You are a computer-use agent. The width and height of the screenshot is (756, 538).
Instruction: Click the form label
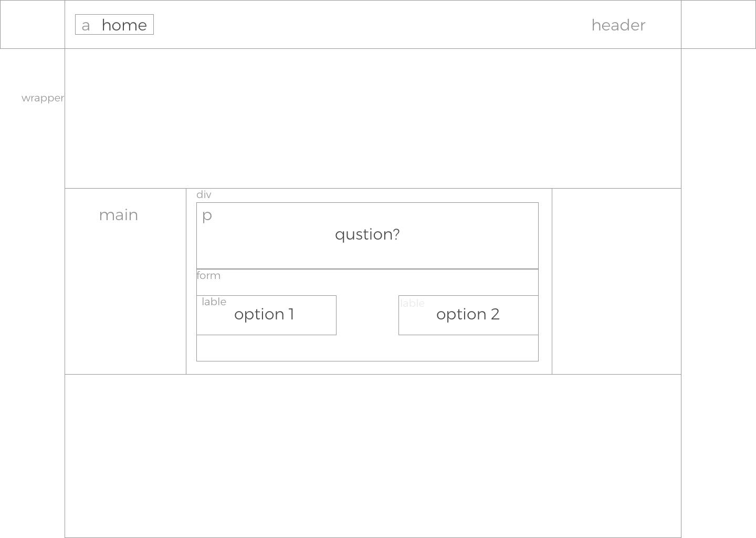(x=208, y=275)
